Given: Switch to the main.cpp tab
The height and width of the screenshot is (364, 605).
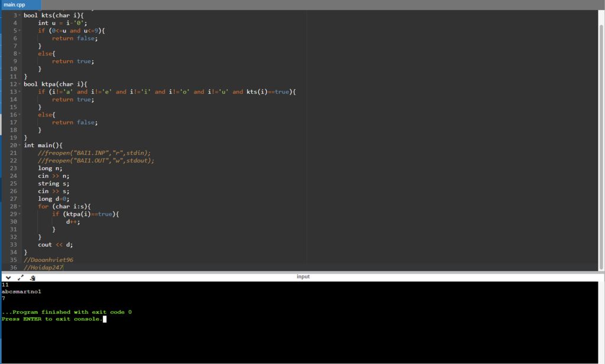Looking at the screenshot, I should (15, 5).
